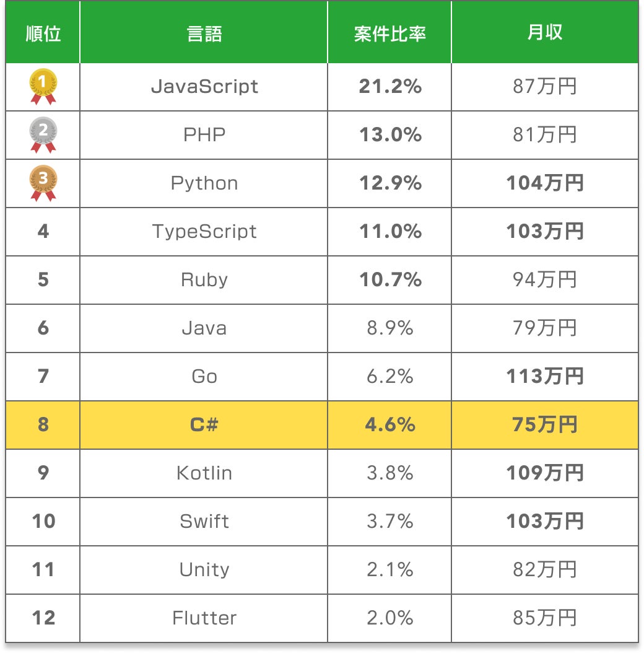Select the Kotlin language cell
The height and width of the screenshot is (653, 644).
[204, 473]
